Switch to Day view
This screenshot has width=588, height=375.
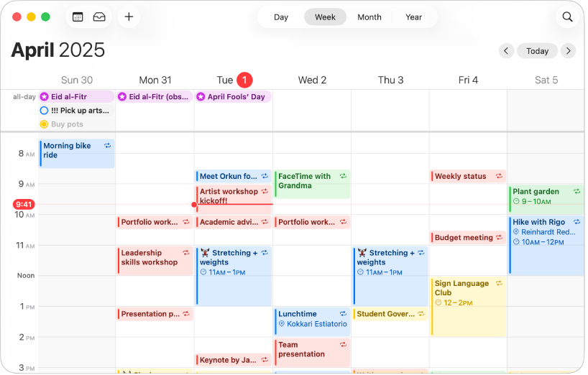coord(281,17)
